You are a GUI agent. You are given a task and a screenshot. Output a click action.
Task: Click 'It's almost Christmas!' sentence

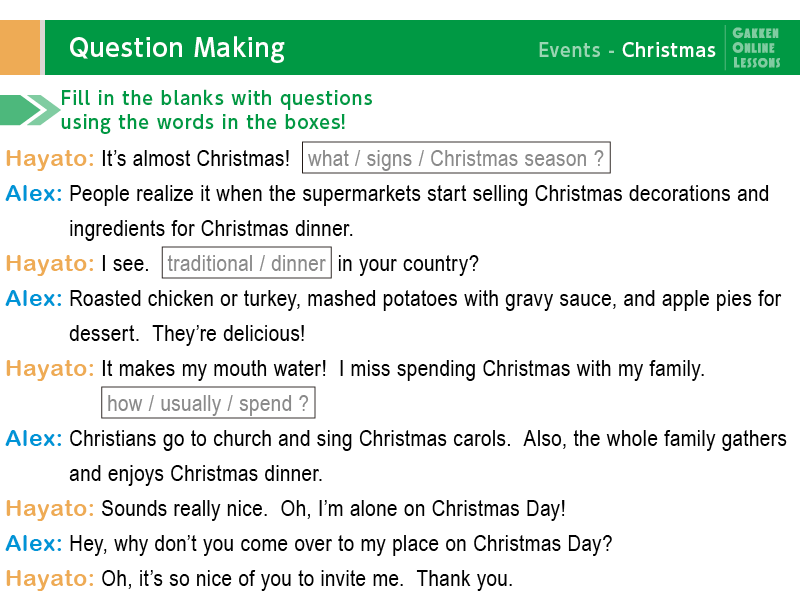195,159
